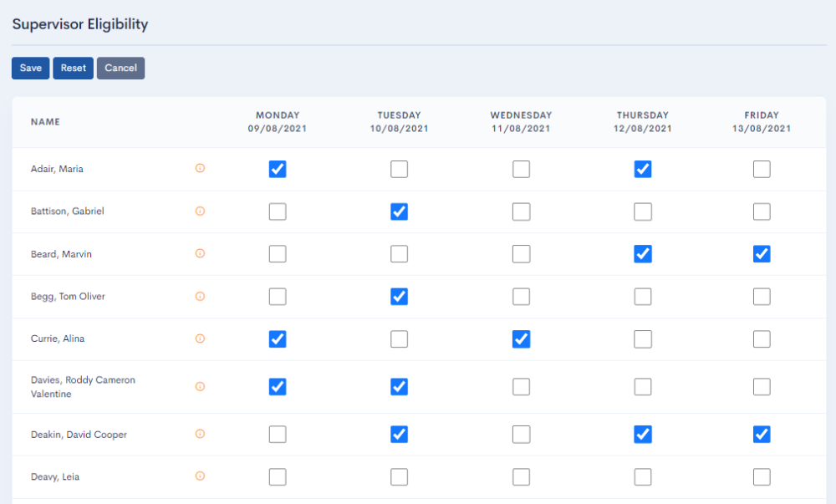Viewport: 836px width, 504px height.
Task: Untick Thursday for Deakin, David Cooper
Action: (x=643, y=435)
